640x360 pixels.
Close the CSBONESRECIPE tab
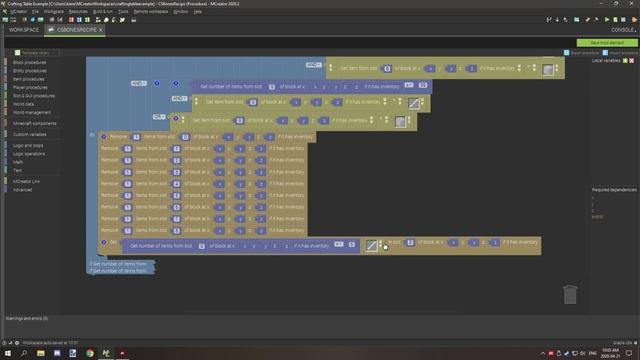click(100, 30)
